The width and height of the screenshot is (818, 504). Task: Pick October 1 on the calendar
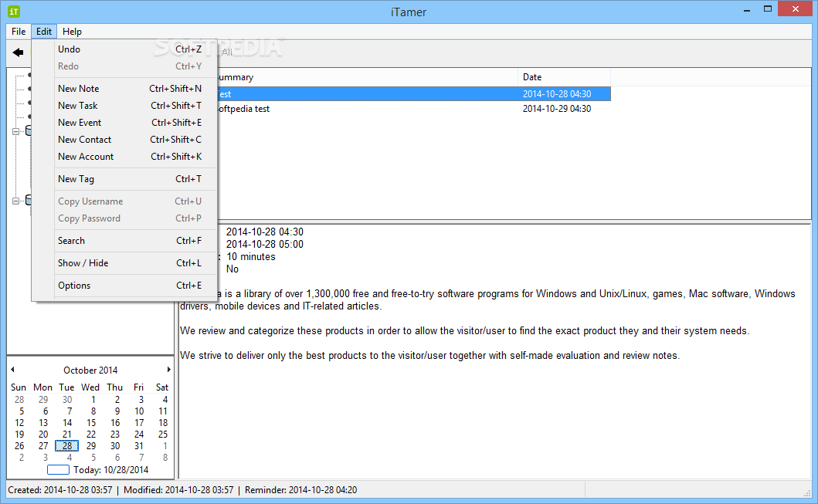[x=93, y=400]
